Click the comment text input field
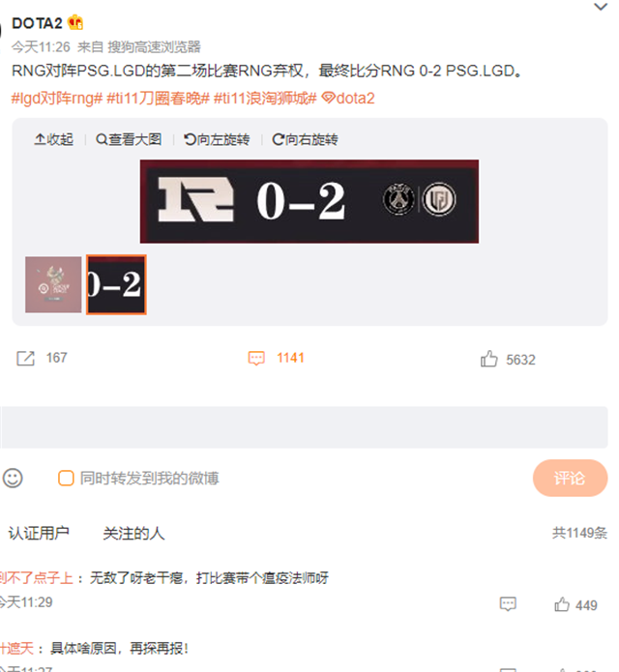Screen dimensions: 619x672 [x=304, y=427]
